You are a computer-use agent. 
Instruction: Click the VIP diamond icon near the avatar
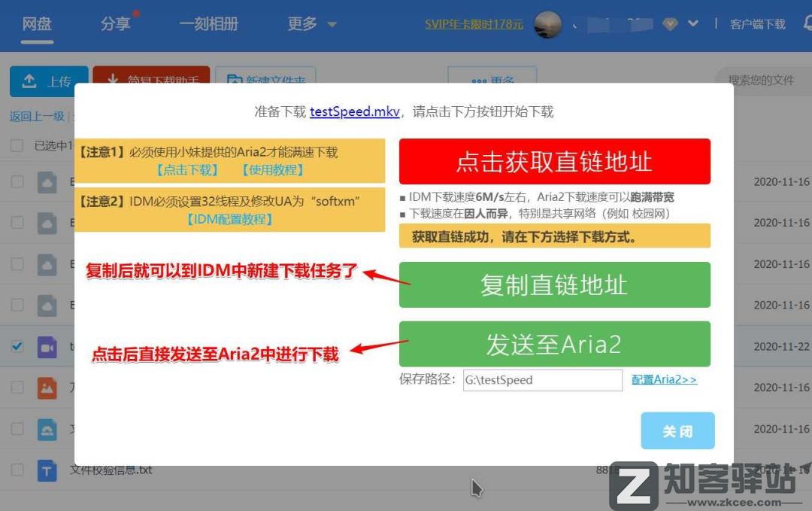(x=668, y=23)
